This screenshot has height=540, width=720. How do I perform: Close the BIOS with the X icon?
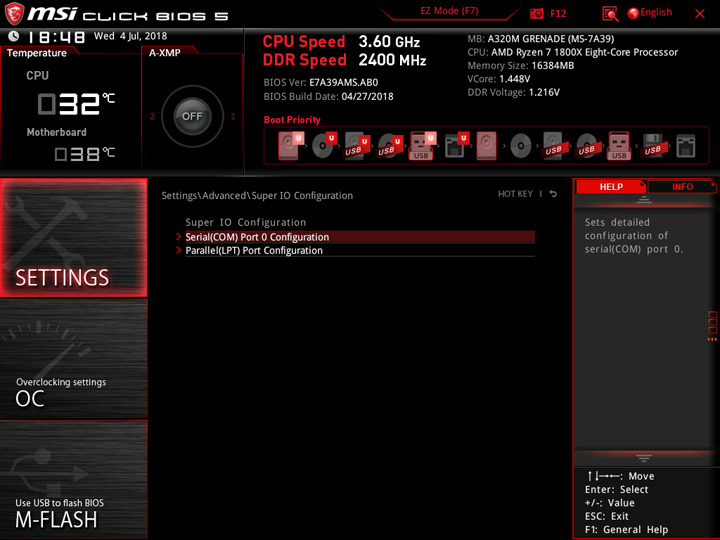[700, 14]
